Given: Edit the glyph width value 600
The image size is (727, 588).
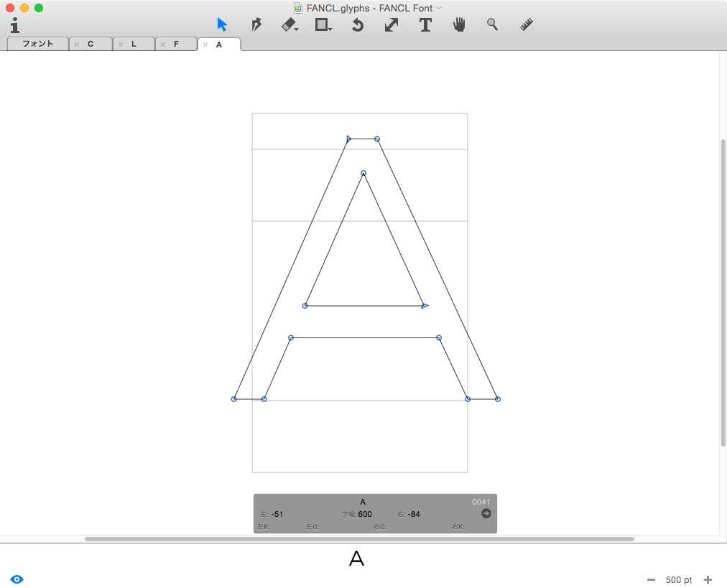Looking at the screenshot, I should point(365,514).
